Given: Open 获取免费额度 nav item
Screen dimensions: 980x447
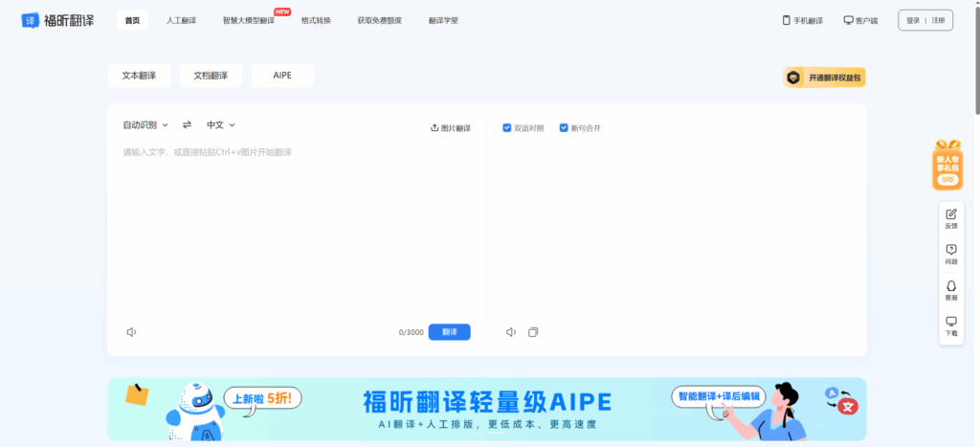Looking at the screenshot, I should [379, 20].
